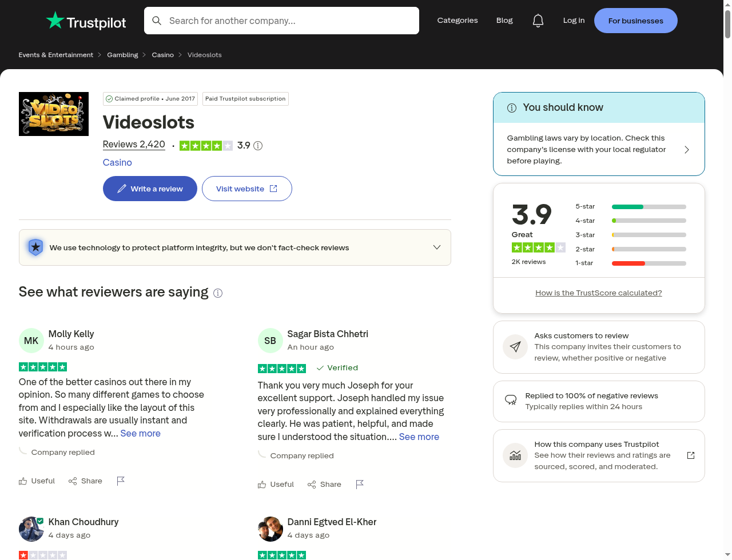Open the Blog menu item
This screenshot has width=732, height=560.
[x=504, y=21]
